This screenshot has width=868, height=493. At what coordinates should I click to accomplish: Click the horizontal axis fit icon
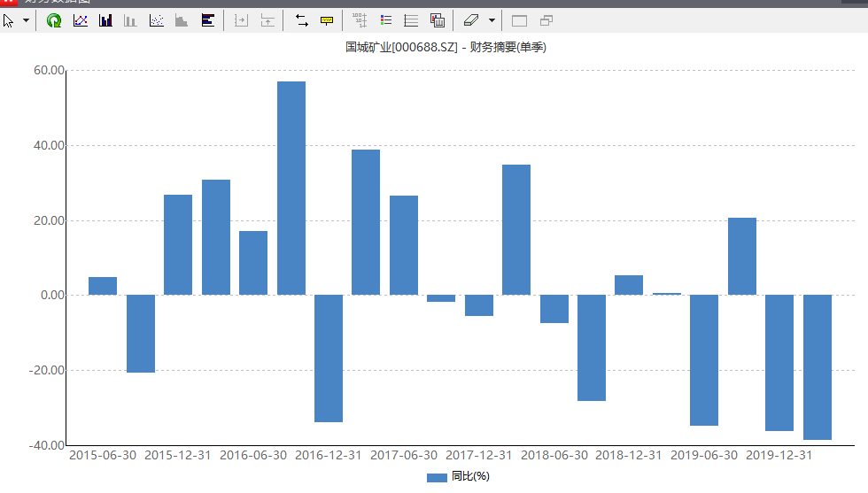[241, 21]
